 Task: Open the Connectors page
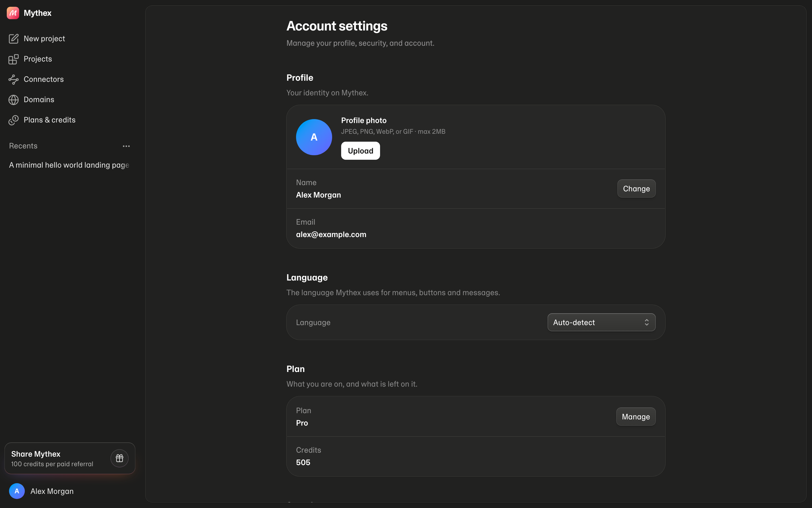[x=70, y=79]
